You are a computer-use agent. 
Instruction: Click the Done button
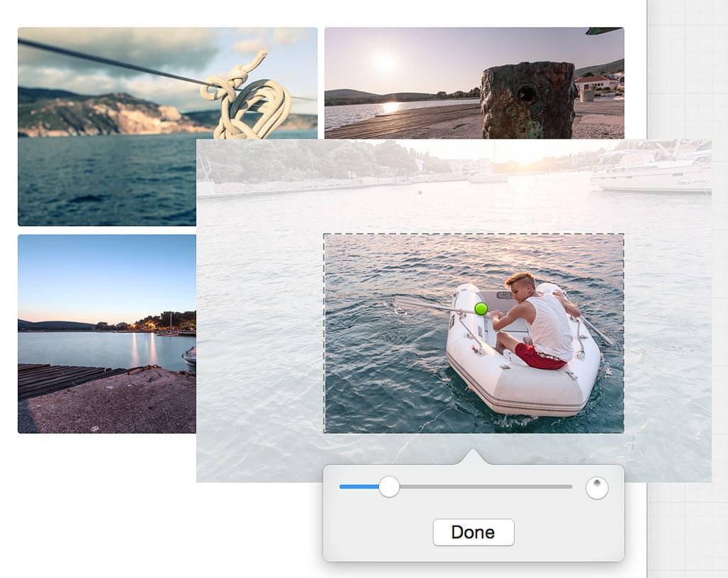pyautogui.click(x=473, y=532)
